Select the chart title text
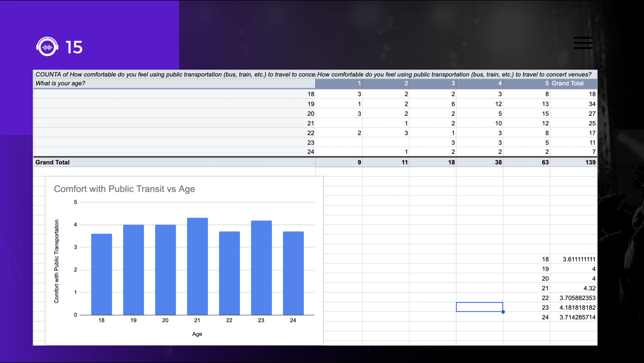The width and height of the screenshot is (644, 363). point(124,189)
